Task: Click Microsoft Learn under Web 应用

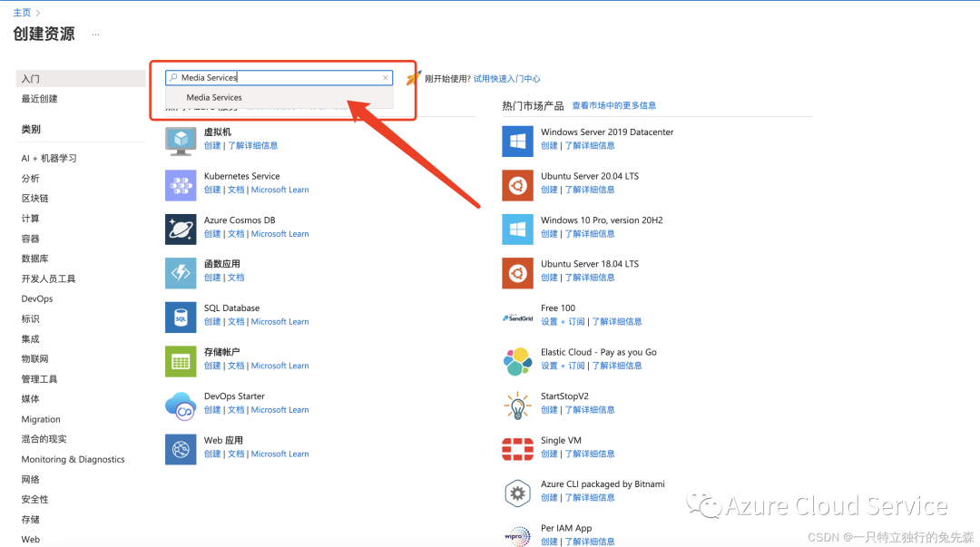Action: click(x=280, y=454)
